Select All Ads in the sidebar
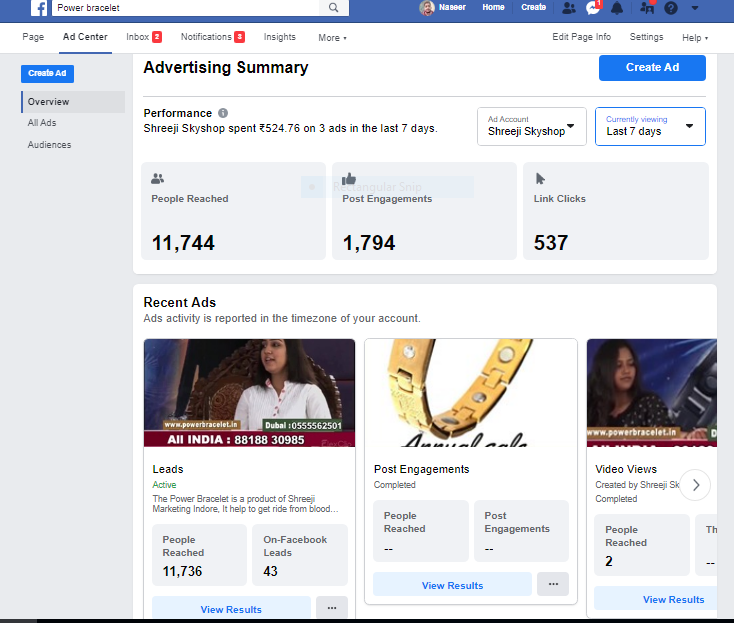This screenshot has width=734, height=623. [x=42, y=123]
